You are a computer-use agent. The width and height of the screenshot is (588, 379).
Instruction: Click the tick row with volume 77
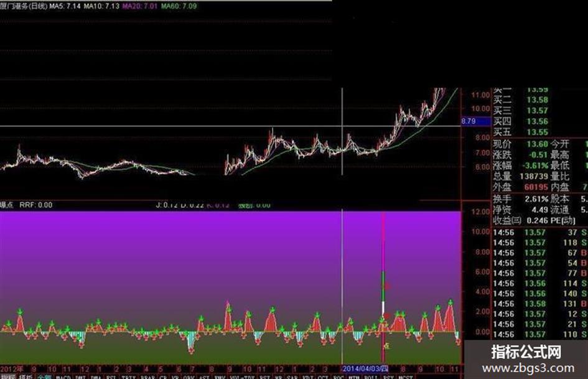click(x=540, y=273)
